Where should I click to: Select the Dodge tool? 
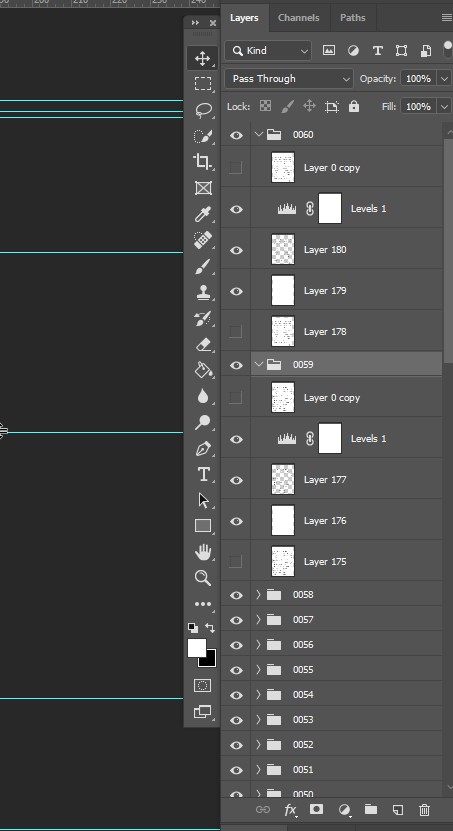[203, 422]
